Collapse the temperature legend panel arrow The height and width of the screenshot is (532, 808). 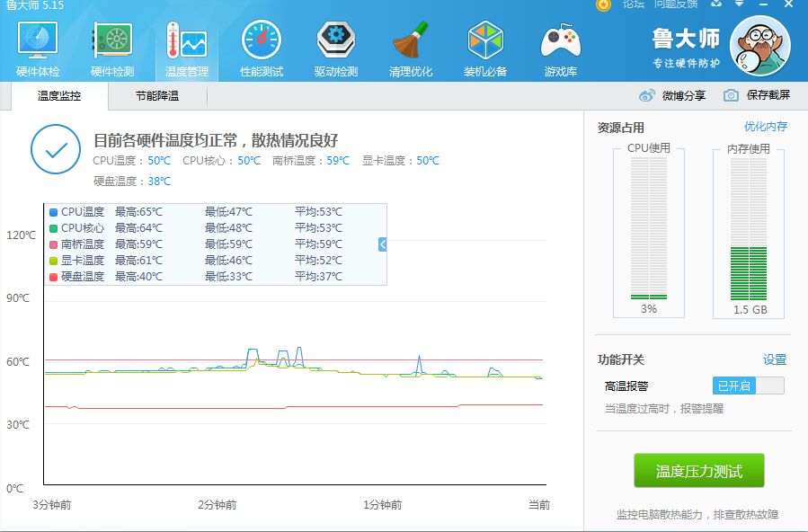pos(382,244)
